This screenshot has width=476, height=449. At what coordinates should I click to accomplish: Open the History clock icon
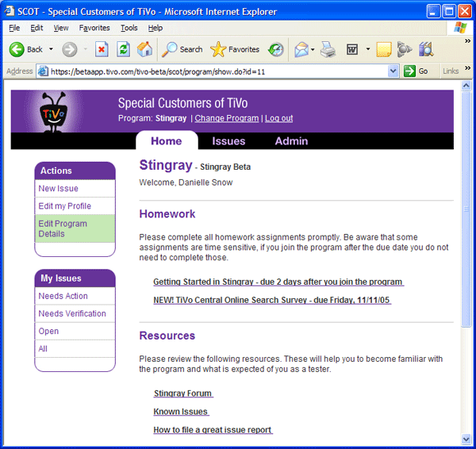275,49
